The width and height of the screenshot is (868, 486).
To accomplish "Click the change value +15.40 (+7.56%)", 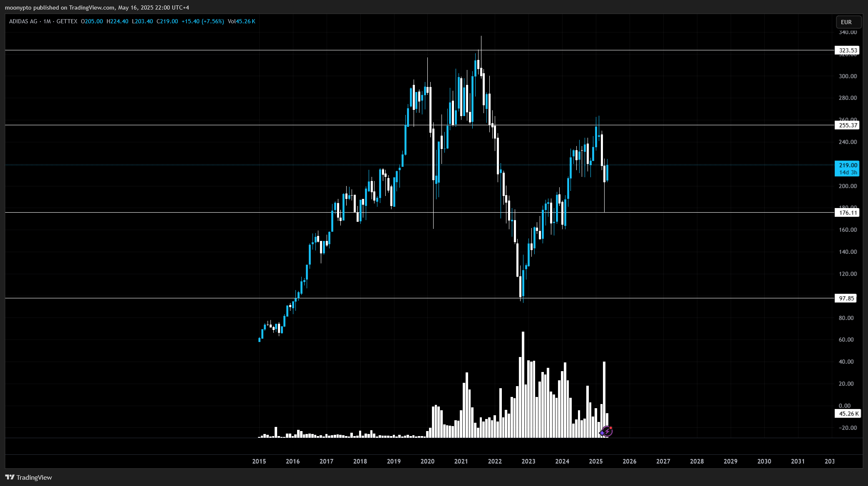I will (203, 21).
